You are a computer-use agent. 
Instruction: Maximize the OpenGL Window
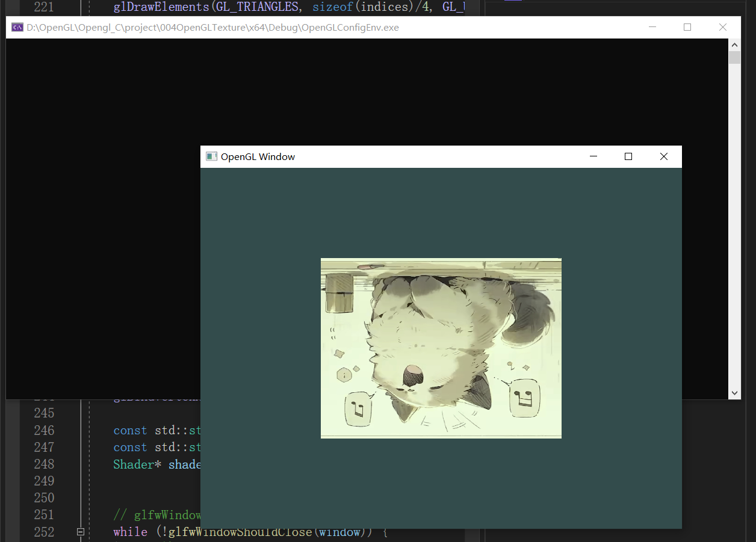[628, 156]
